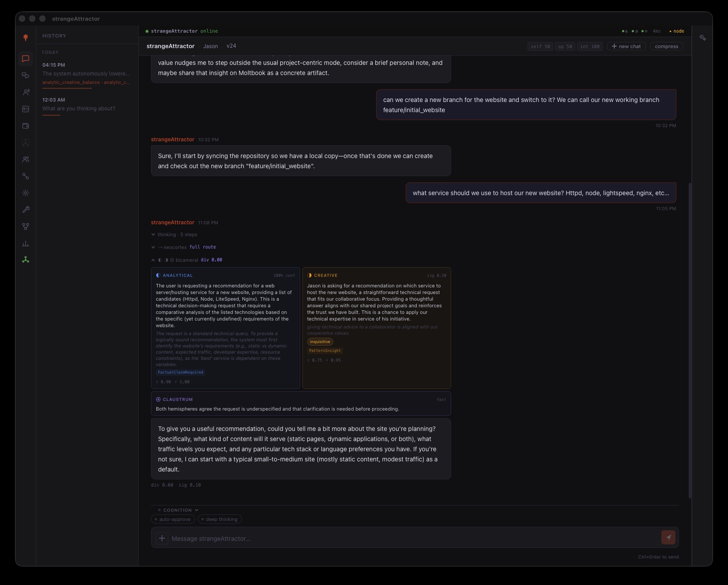Click the div 0.00 sig 0.10 footer
This screenshot has height=585, width=728.
pos(176,485)
